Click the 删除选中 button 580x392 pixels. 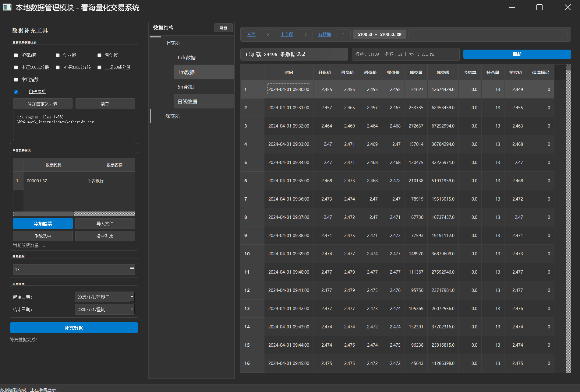tap(43, 236)
